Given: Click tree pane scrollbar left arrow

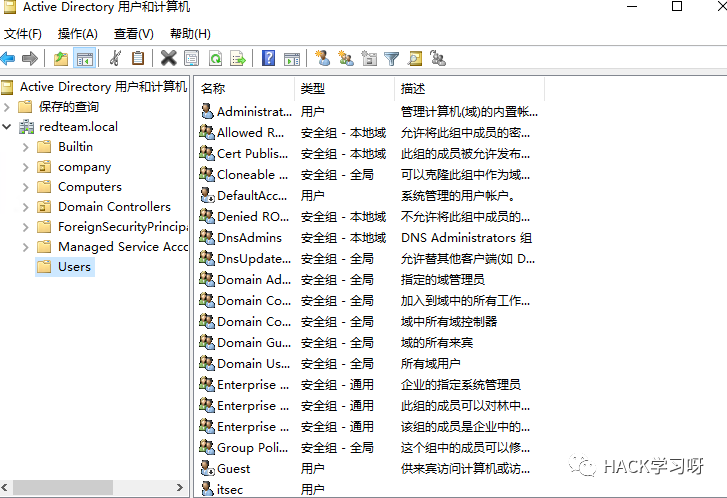Looking at the screenshot, I should 5,487.
